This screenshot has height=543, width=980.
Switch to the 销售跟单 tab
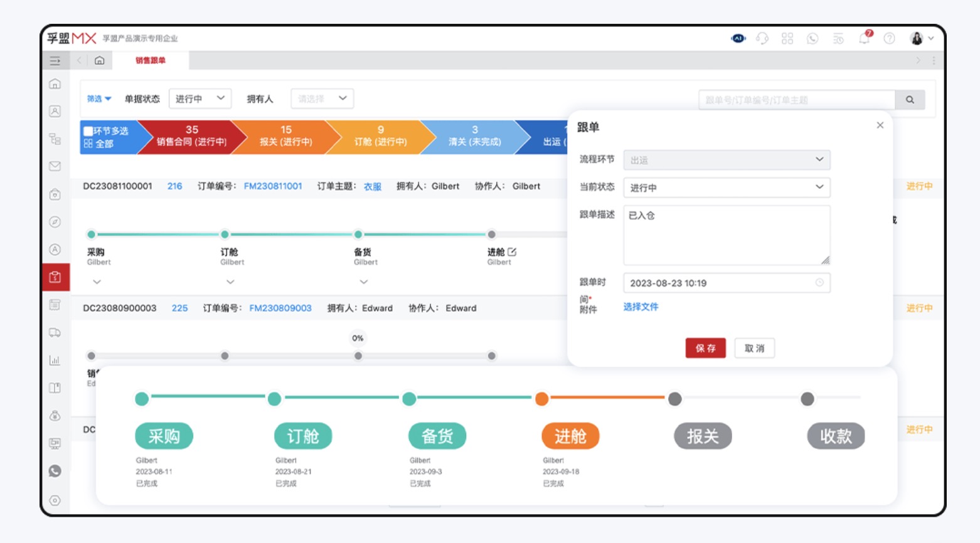[x=151, y=61]
